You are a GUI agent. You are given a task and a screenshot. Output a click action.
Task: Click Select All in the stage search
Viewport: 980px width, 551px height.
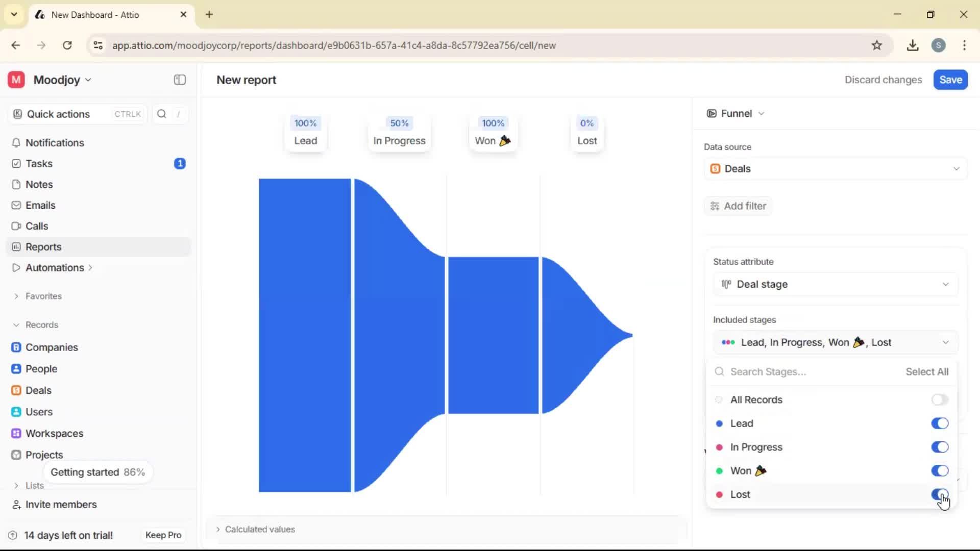pos(926,371)
